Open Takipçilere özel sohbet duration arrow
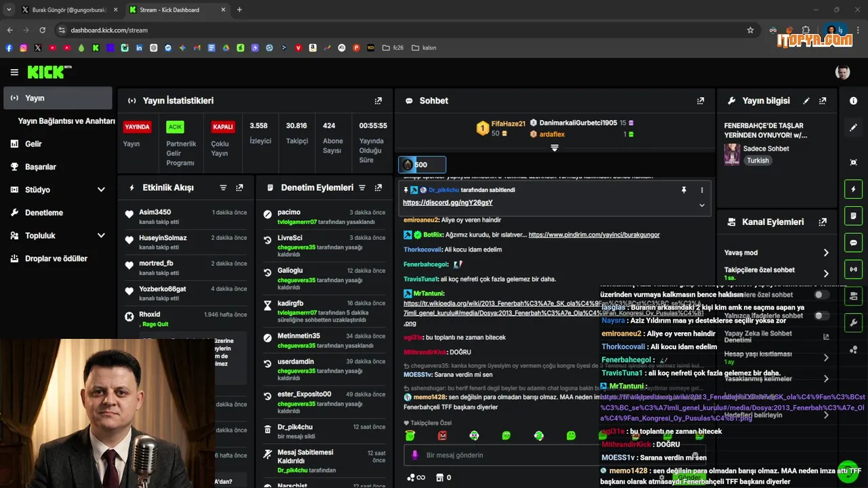This screenshot has width=868, height=488. (826, 274)
